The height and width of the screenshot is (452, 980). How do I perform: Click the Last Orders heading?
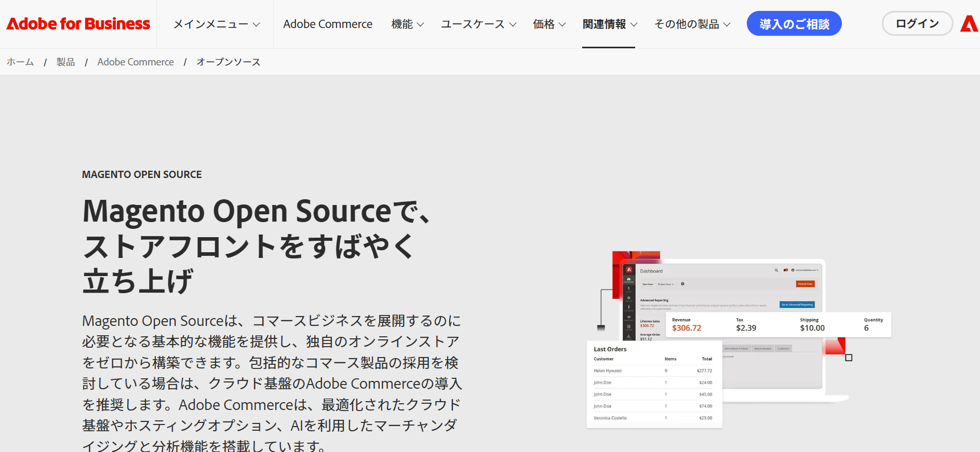tap(610, 349)
